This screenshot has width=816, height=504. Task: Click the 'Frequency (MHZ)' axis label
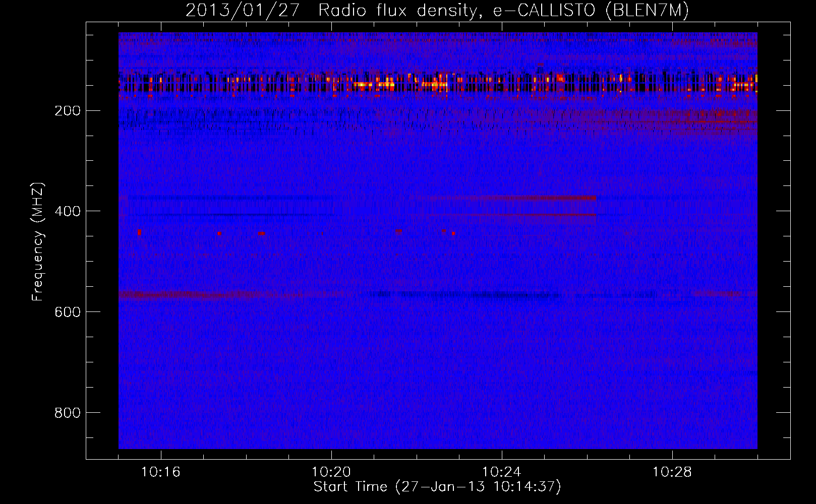tap(38, 241)
